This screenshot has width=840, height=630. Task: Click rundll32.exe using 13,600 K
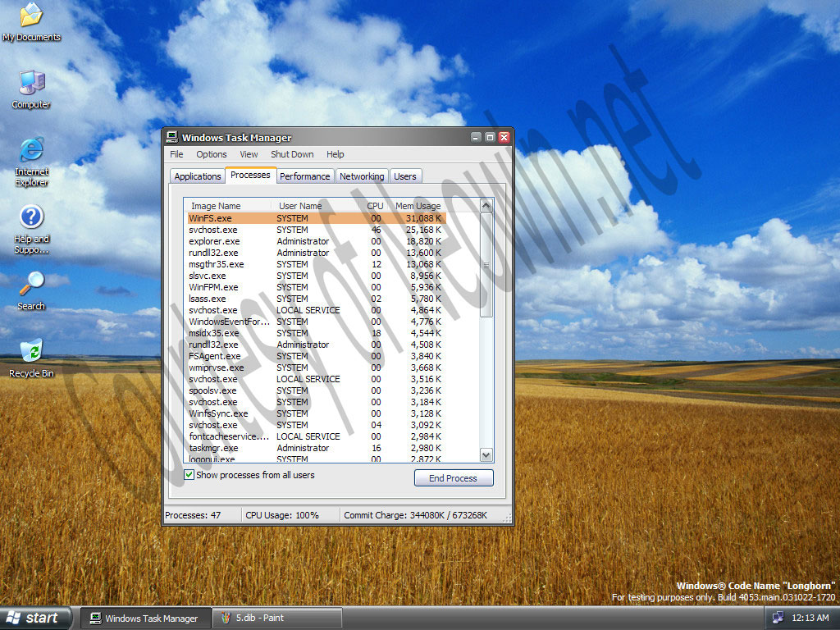(x=316, y=253)
